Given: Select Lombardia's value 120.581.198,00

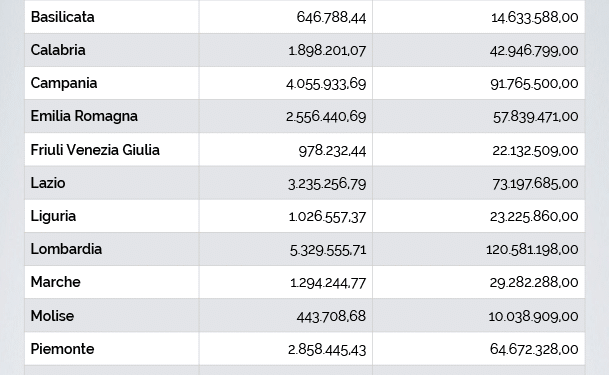Looking at the screenshot, I should point(532,249).
